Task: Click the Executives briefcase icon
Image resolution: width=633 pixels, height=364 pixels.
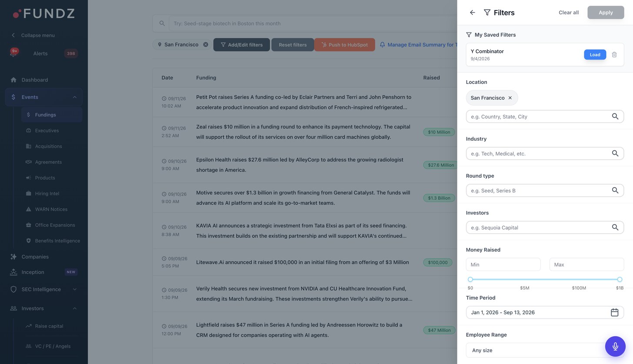Action: tap(29, 131)
